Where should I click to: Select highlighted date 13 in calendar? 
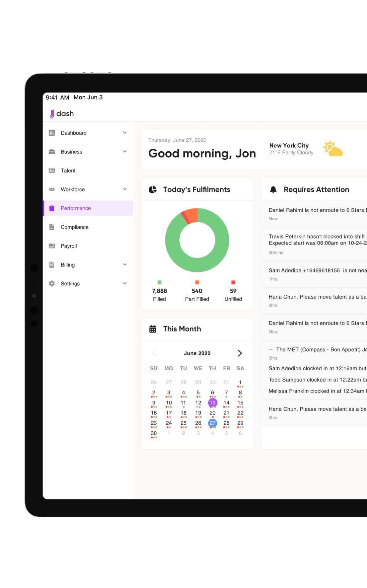[212, 403]
